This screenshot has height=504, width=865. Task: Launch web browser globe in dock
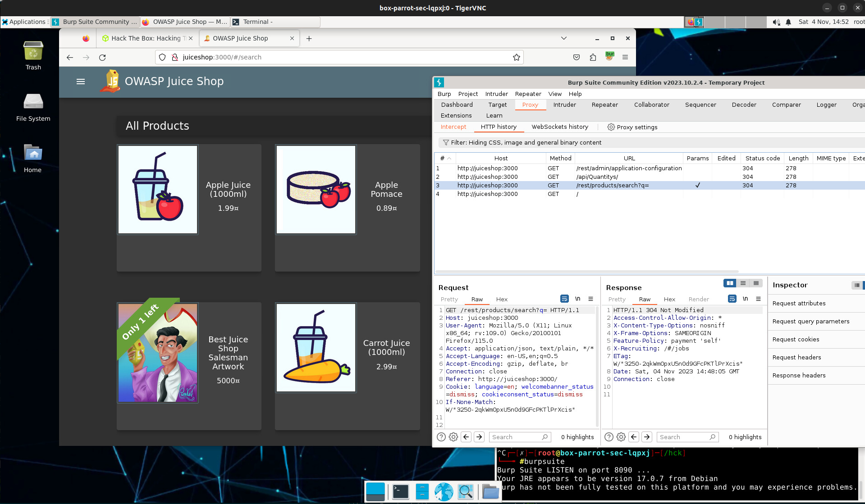tap(444, 491)
